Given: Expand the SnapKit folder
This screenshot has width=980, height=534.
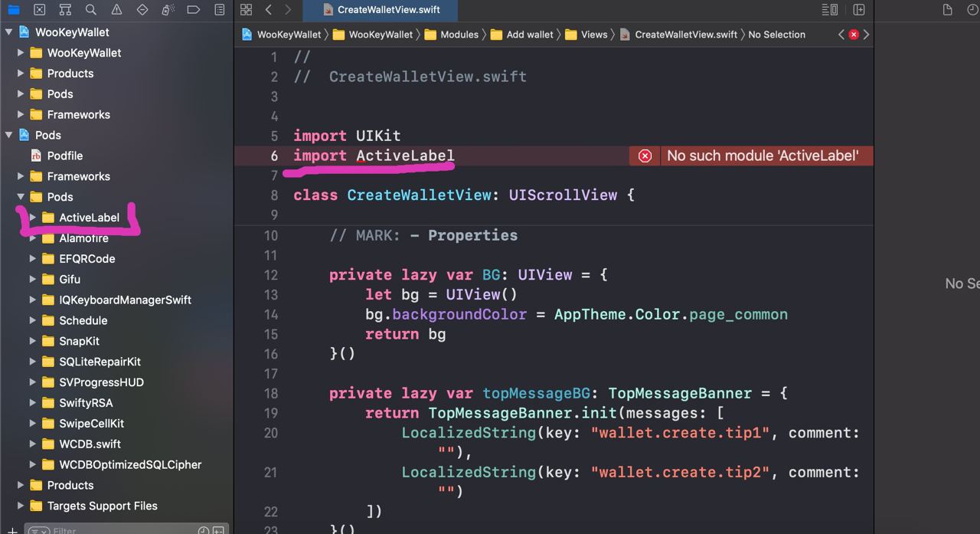Looking at the screenshot, I should coord(33,341).
